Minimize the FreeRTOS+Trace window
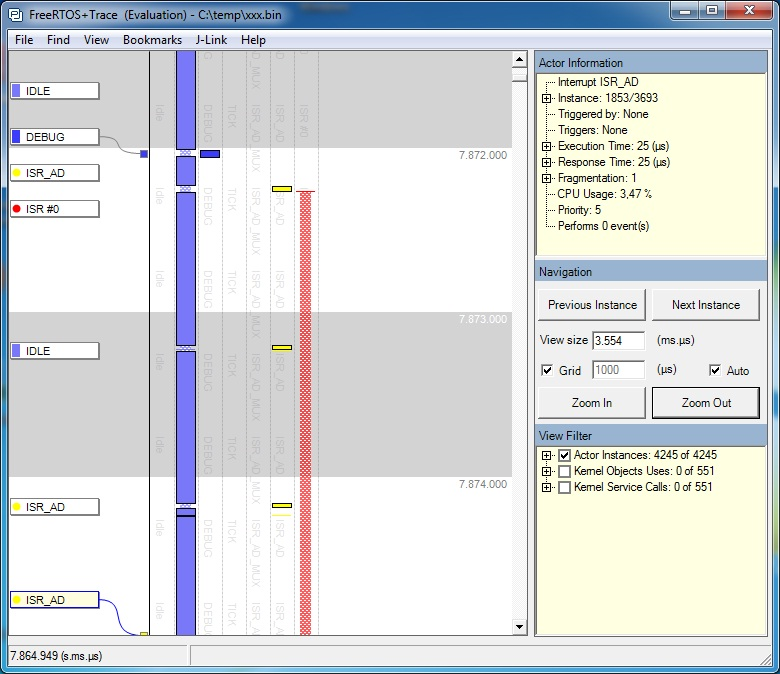Image resolution: width=780 pixels, height=674 pixels. coord(685,10)
